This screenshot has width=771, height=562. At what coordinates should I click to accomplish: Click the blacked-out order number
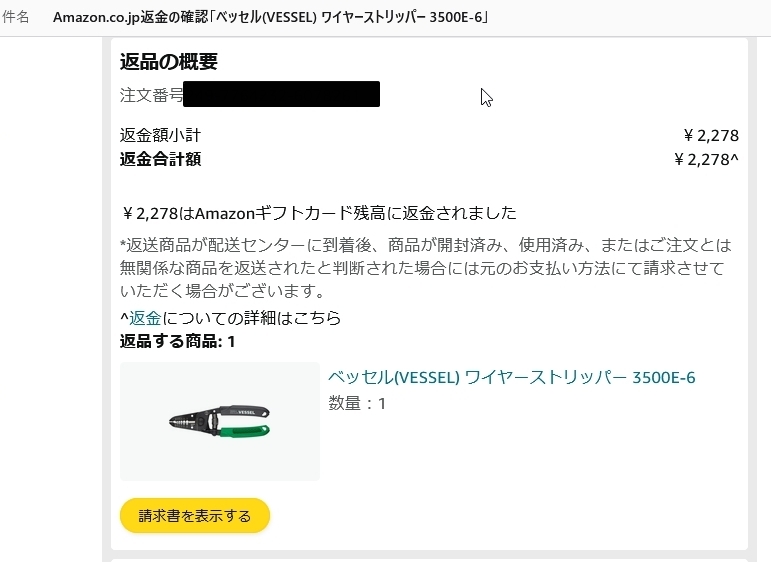tap(281, 95)
